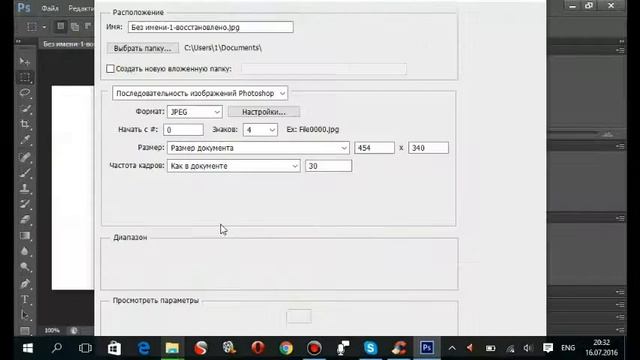Select the Dodge tool
Image resolution: width=640 pixels, height=360 pixels.
pyautogui.click(x=25, y=267)
